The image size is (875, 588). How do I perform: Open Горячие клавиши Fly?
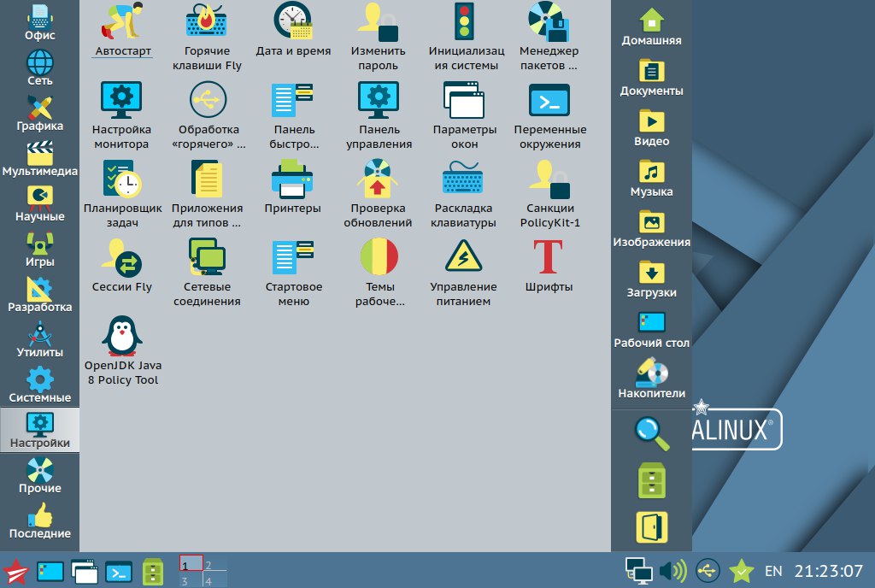pos(207,36)
